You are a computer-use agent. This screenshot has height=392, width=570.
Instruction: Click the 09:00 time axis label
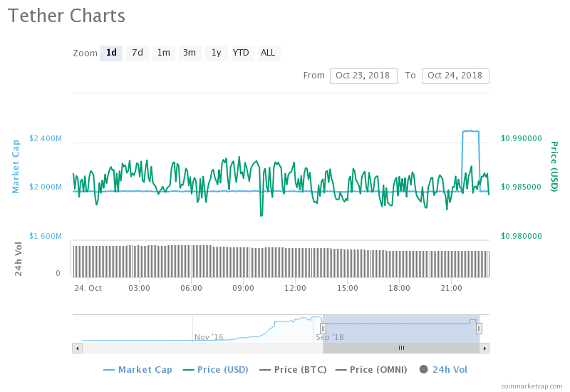(x=243, y=288)
